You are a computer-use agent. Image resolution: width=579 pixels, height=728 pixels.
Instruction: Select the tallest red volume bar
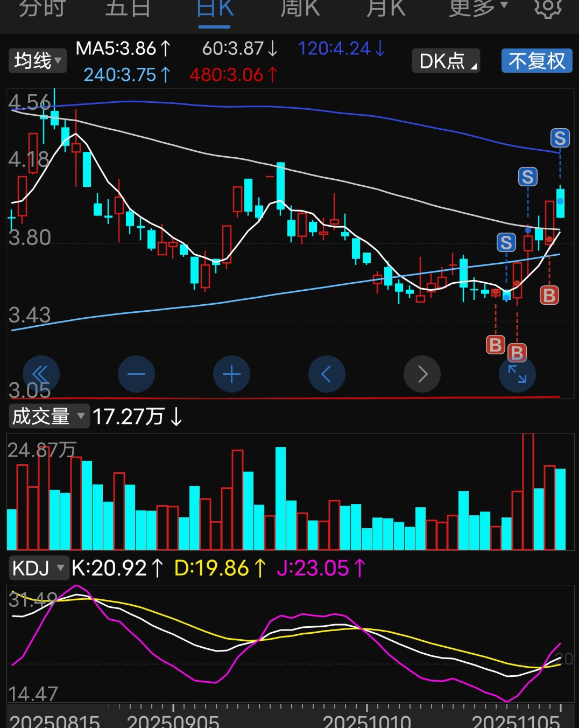(528, 491)
